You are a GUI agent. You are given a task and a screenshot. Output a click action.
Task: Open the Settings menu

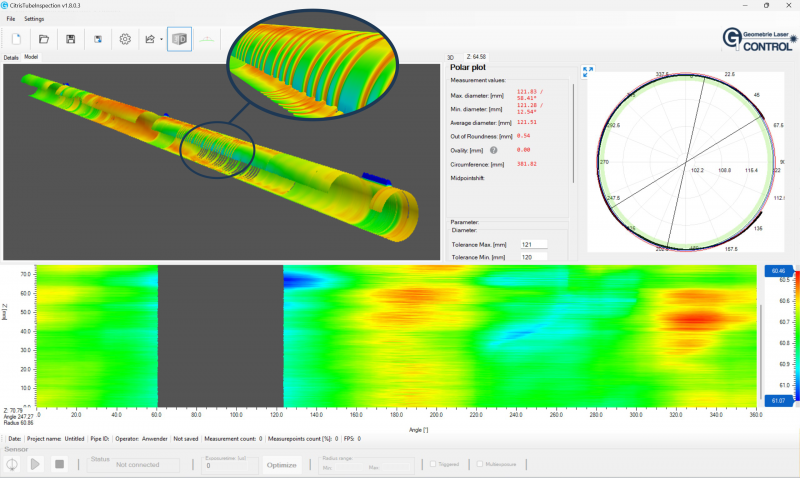pyautogui.click(x=34, y=19)
